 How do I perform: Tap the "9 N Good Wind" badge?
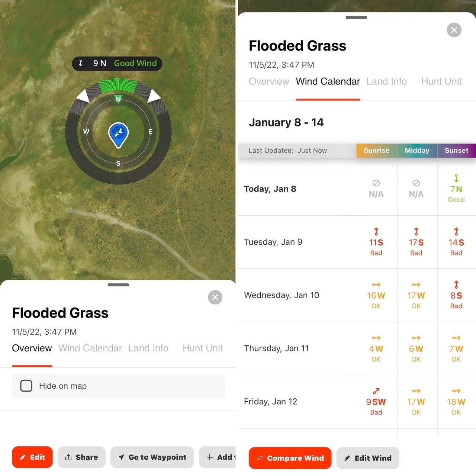(117, 63)
